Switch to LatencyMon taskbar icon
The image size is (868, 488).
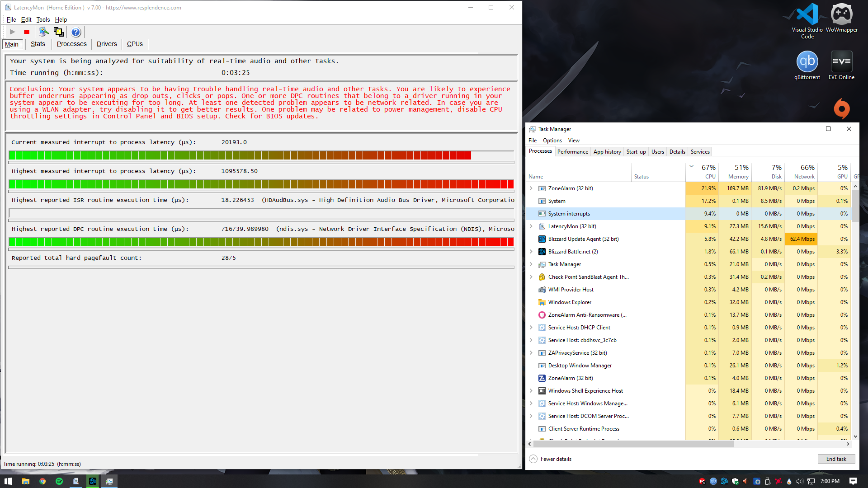click(76, 481)
